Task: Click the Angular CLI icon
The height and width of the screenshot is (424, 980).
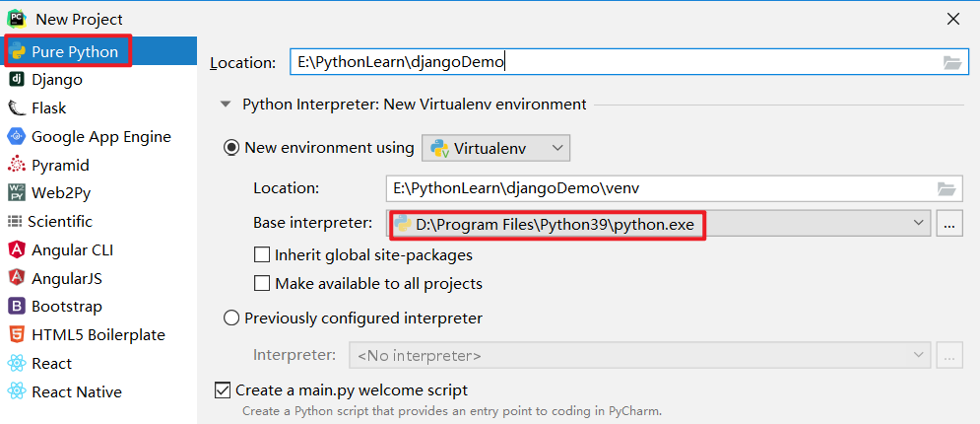Action: coord(17,249)
